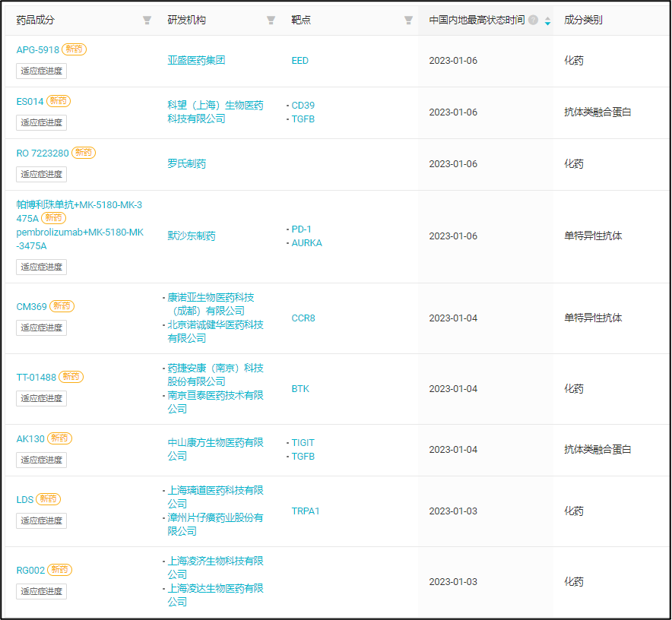Click 适应症进度 button under LDS
Image resolution: width=672 pixels, height=620 pixels.
tap(42, 521)
